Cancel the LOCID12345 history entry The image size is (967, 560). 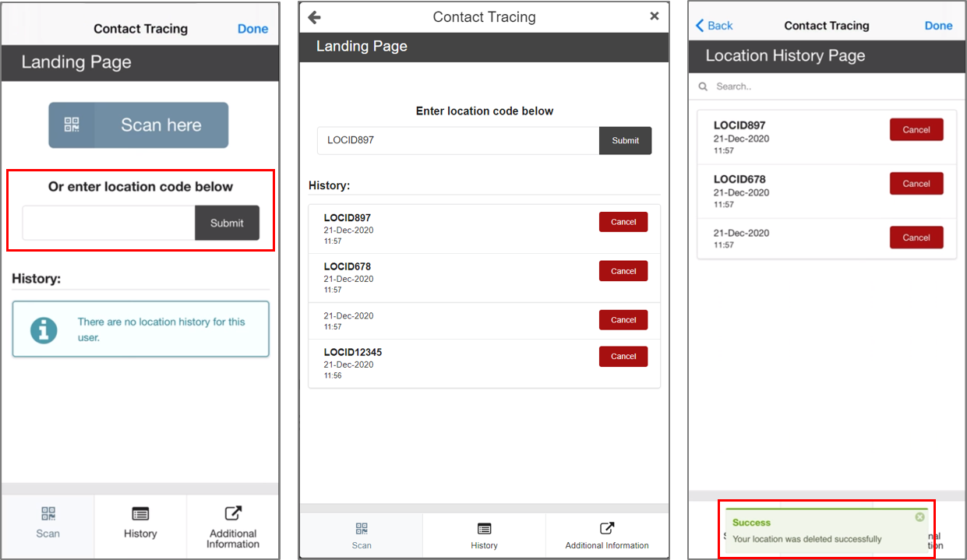point(623,357)
